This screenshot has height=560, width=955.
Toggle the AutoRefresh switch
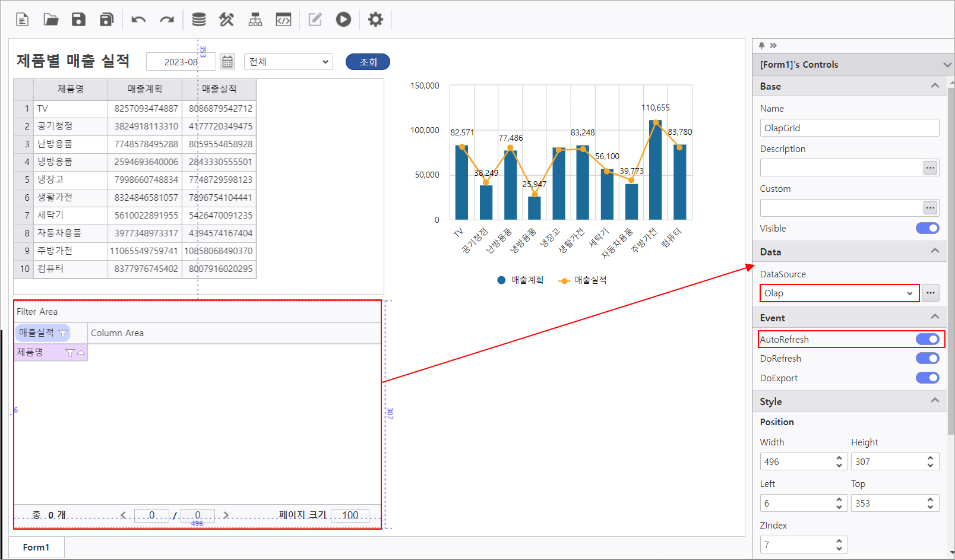[928, 339]
